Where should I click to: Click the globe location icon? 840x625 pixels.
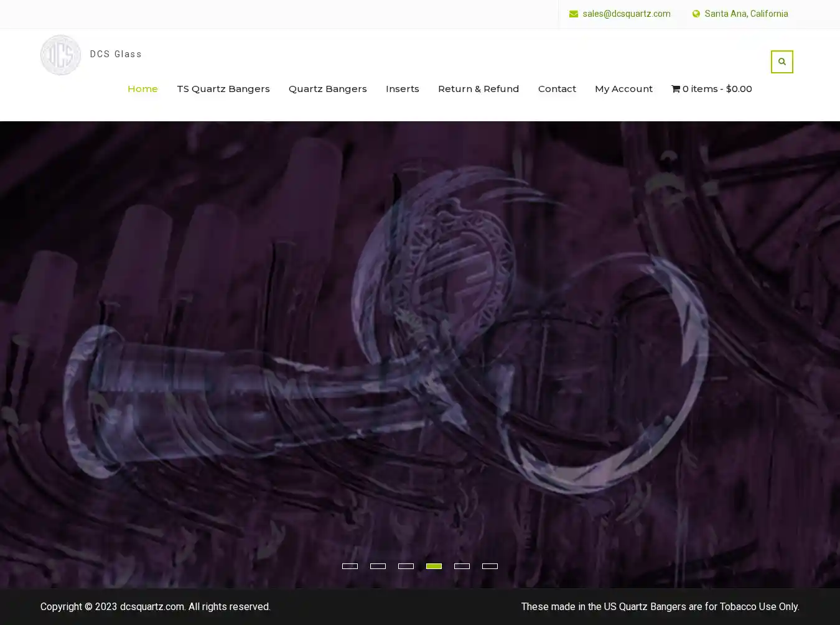(x=696, y=14)
